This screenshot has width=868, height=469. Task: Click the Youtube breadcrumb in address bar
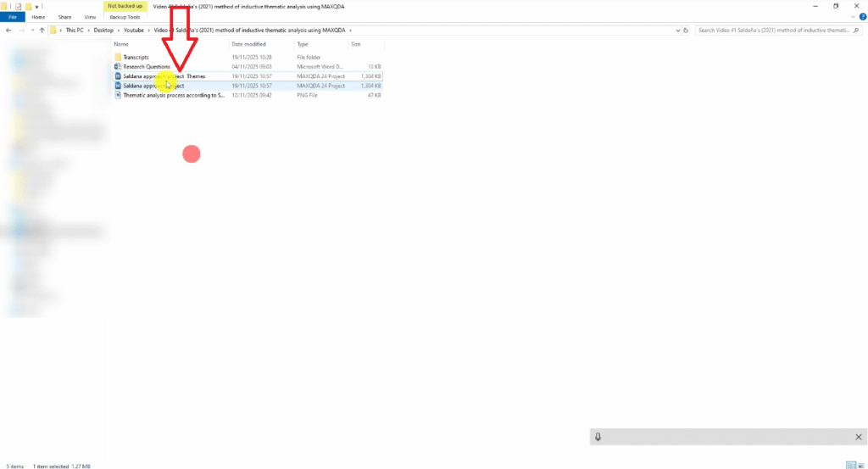133,31
